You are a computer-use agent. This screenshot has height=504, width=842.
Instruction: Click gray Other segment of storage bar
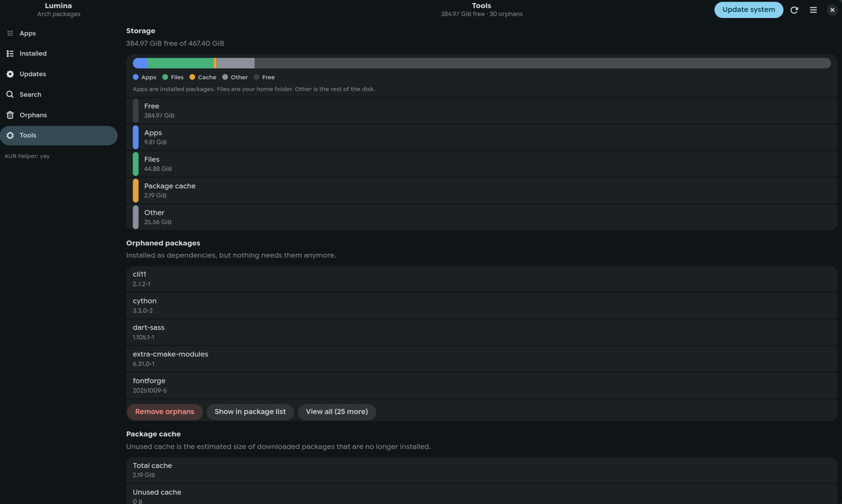(x=235, y=63)
